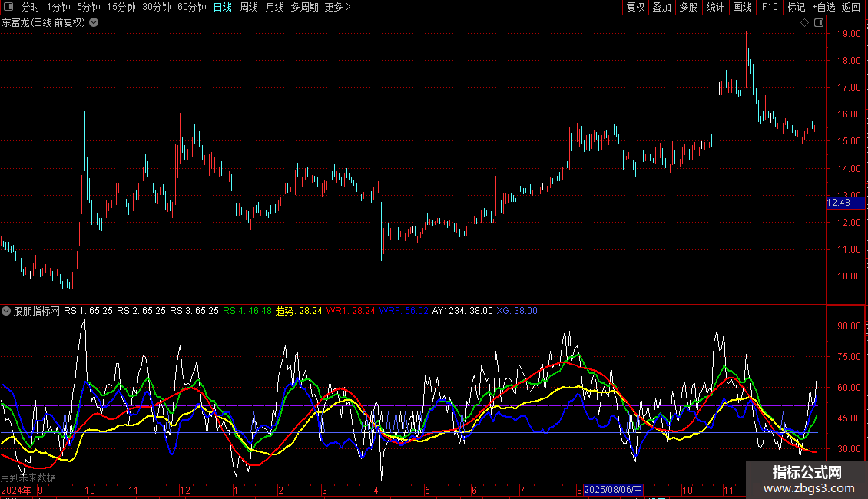Expand dropdown next to 东富龙 title
Screen dimensions: 868x499
click(94, 23)
